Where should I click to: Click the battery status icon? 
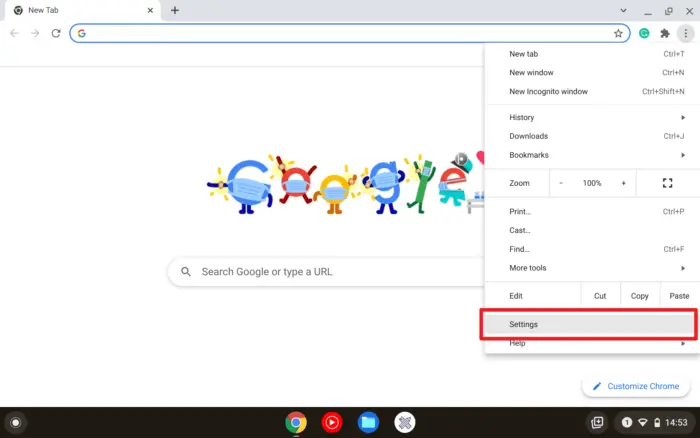click(657, 422)
